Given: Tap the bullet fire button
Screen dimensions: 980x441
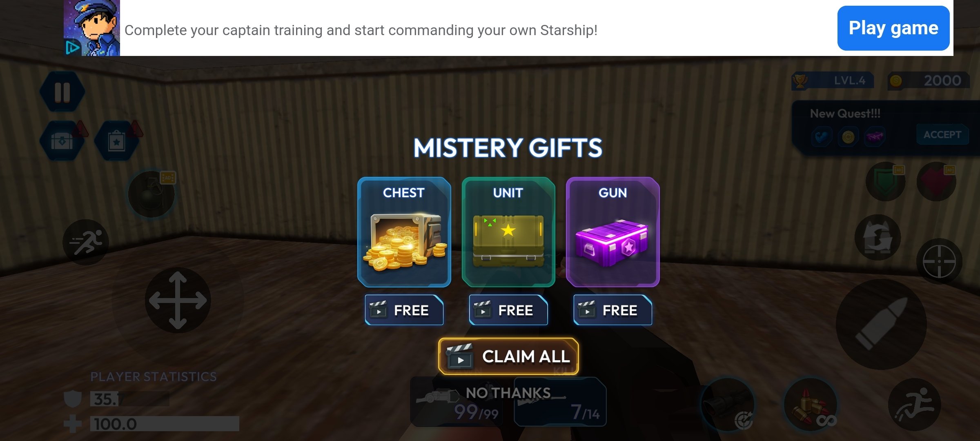Looking at the screenshot, I should [881, 324].
